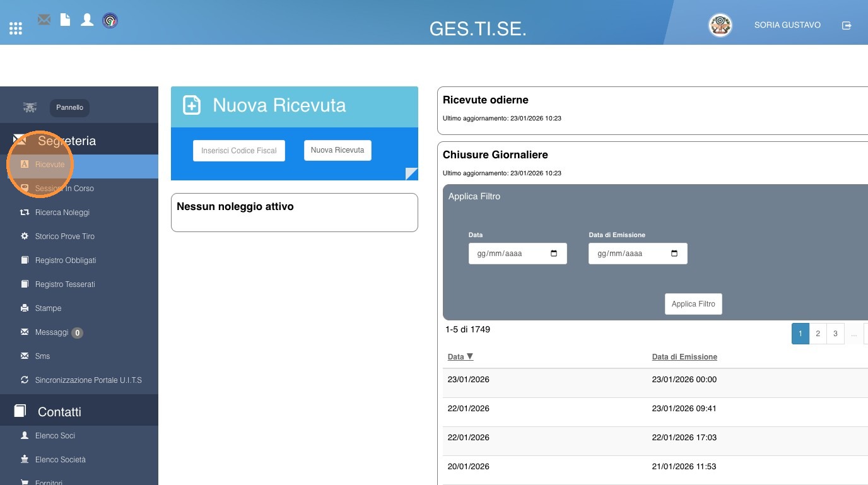
Task: Click the cell '23/01/2026 09:41'
Action: click(684, 409)
